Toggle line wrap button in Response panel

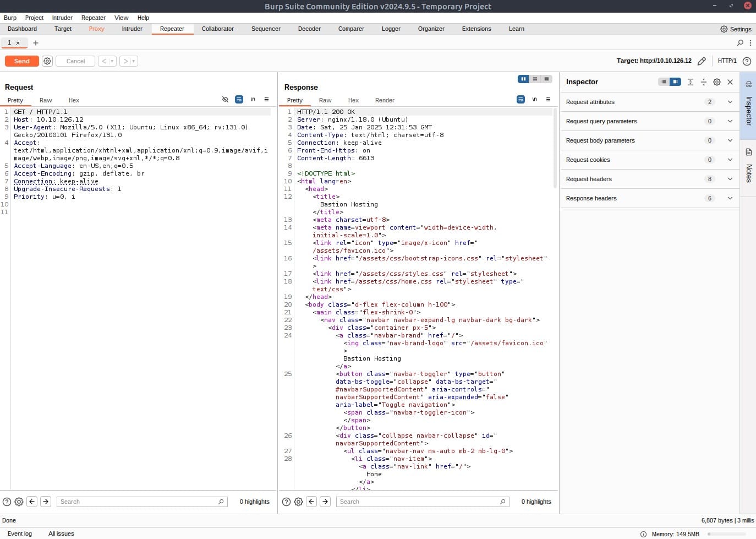[521, 100]
